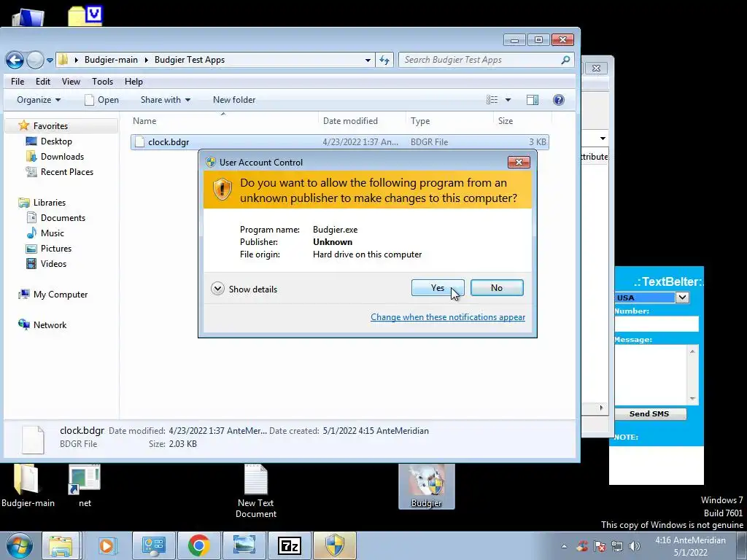Screen dimensions: 747x560
Task: Open the view options dropdown arrow
Action: coord(508,99)
